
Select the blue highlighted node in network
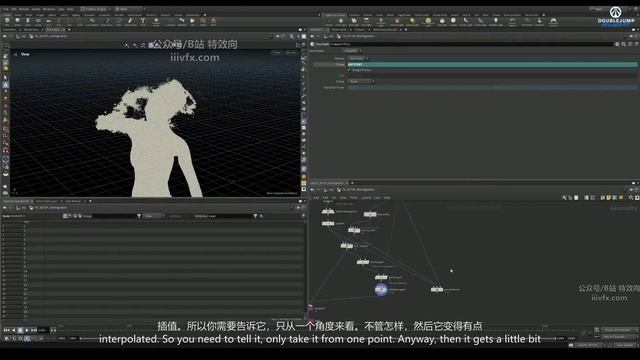pyautogui.click(x=381, y=289)
